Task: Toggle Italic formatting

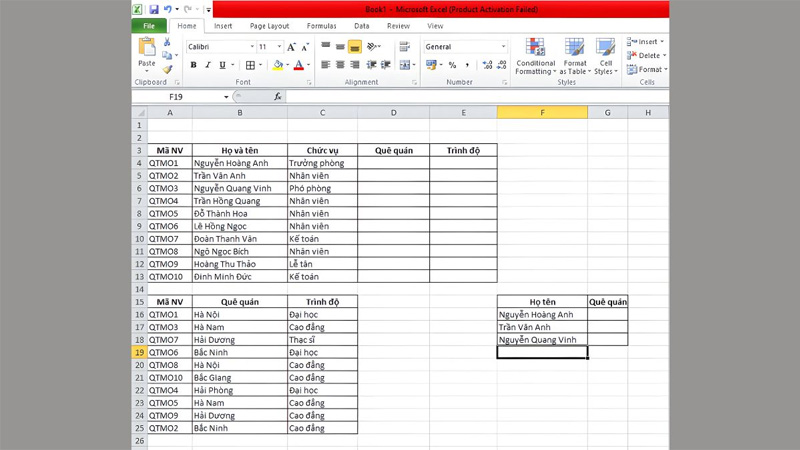Action: click(208, 65)
